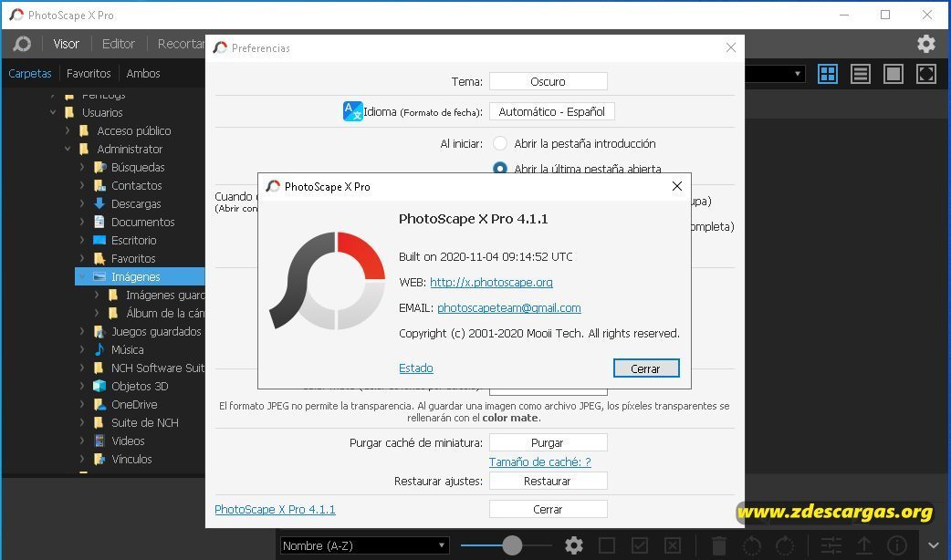Image resolution: width=951 pixels, height=560 pixels.
Task: Close the PhotoScape X Pro About dialog
Action: [x=677, y=186]
